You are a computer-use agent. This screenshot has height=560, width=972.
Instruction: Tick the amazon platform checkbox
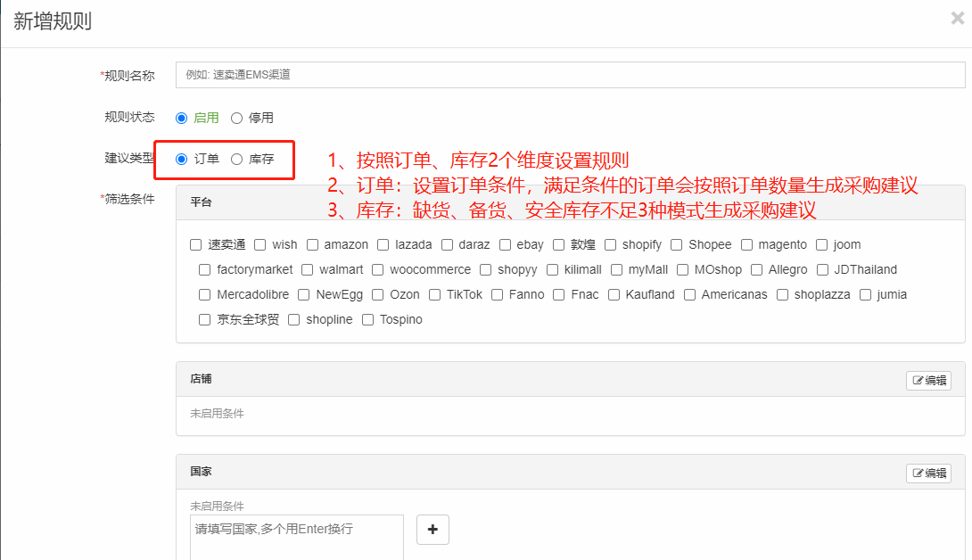(312, 245)
